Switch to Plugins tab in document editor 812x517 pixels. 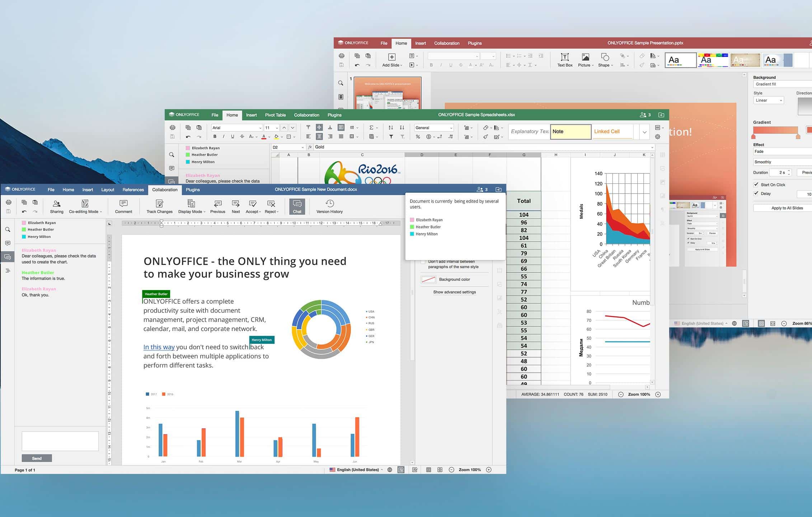click(x=193, y=190)
